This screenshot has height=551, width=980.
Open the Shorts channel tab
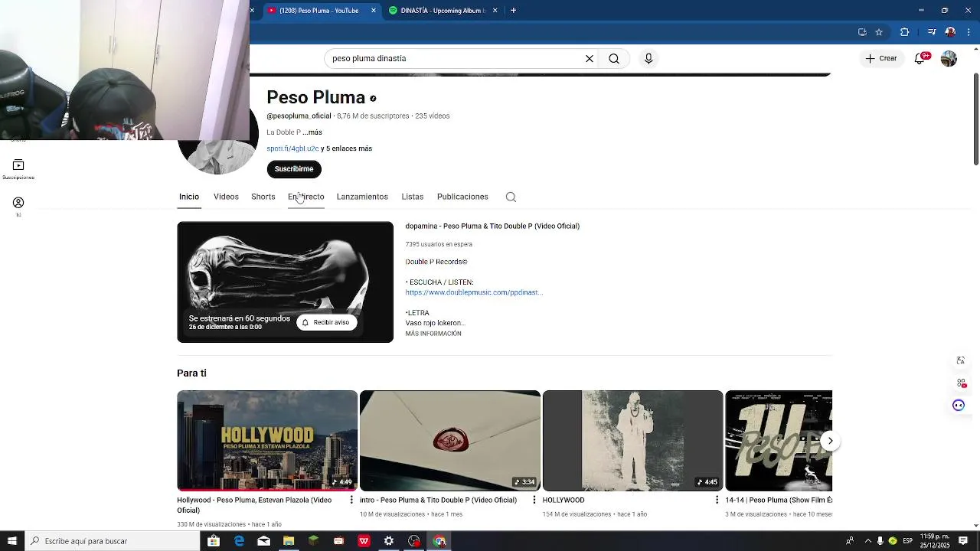pyautogui.click(x=263, y=197)
